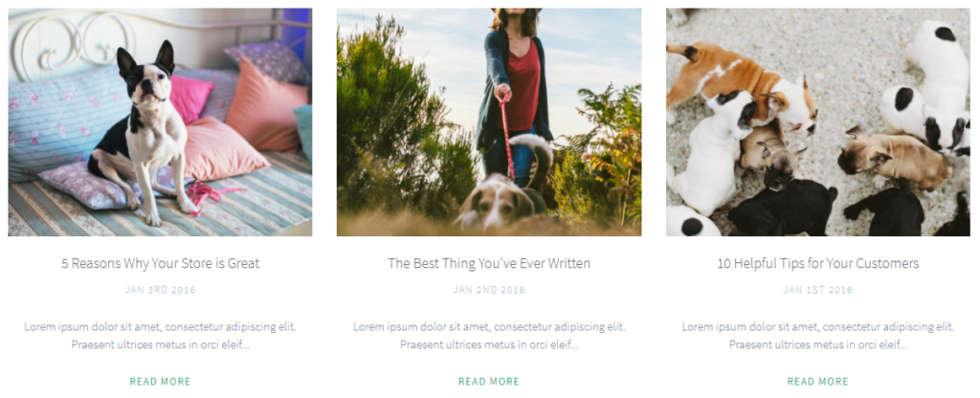Click the woman's red shirt in the middle photo

(522, 84)
